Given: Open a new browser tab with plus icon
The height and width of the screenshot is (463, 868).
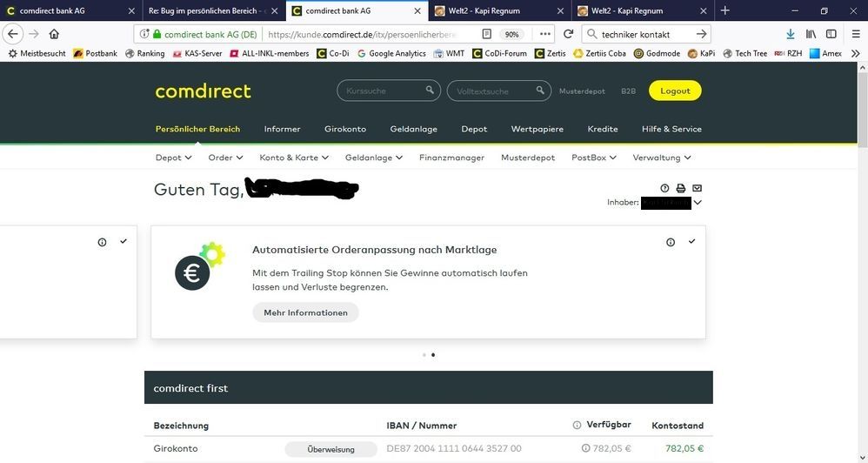Looking at the screenshot, I should tap(725, 10).
